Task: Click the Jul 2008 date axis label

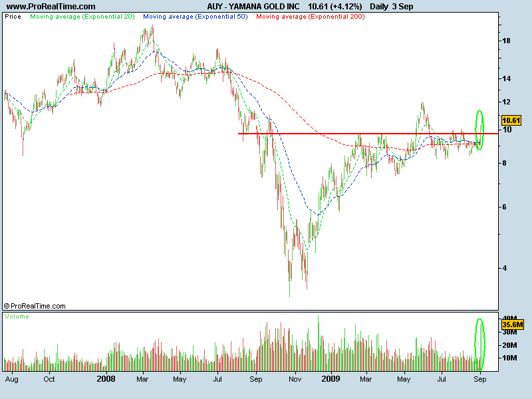Action: 217,379
